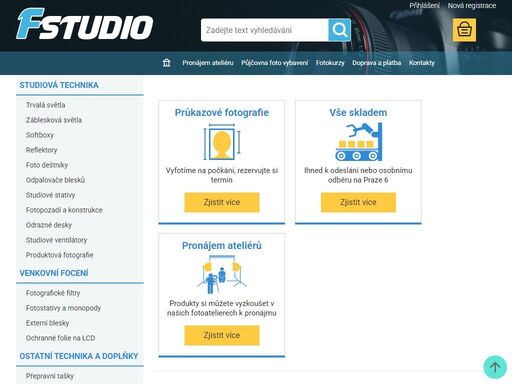The height and width of the screenshot is (384, 512).
Task: Open the Pronájem ateliérů card heading
Action: (222, 246)
